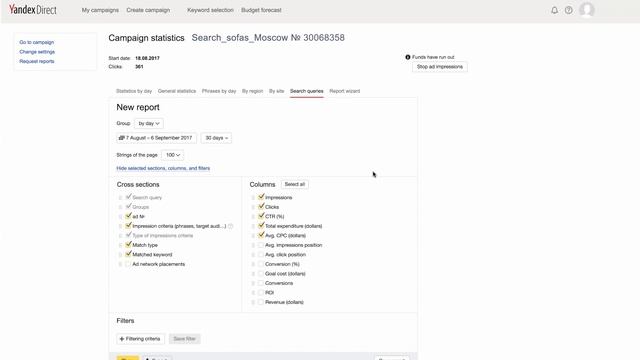Open the user avatar profile menu
Viewport: 640px width, 360px height.
point(587,10)
